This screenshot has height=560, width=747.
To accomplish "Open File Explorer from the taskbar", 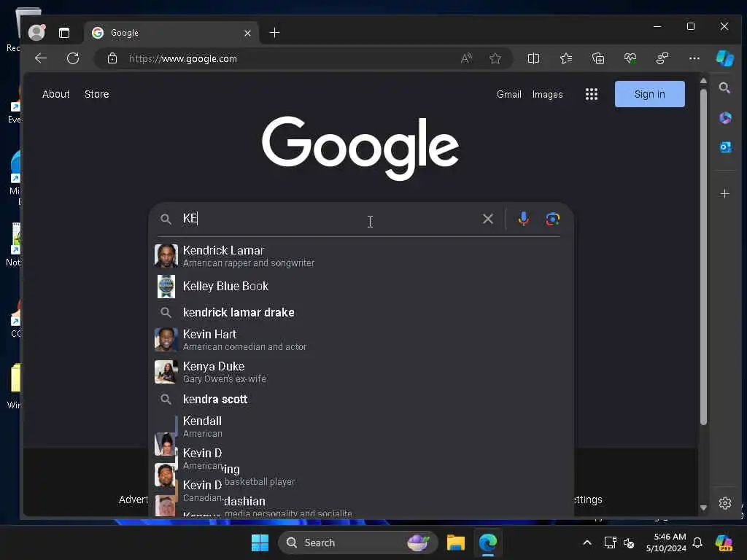I will click(x=455, y=542).
